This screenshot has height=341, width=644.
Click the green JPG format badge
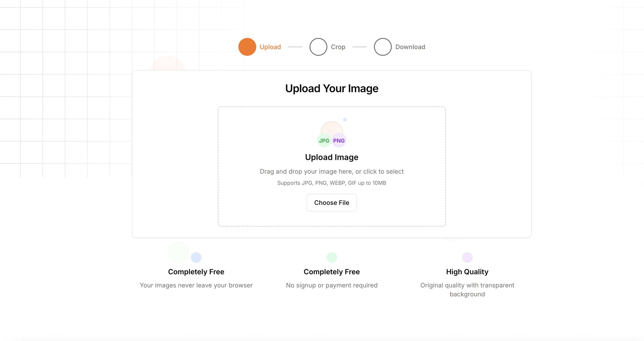(x=324, y=141)
